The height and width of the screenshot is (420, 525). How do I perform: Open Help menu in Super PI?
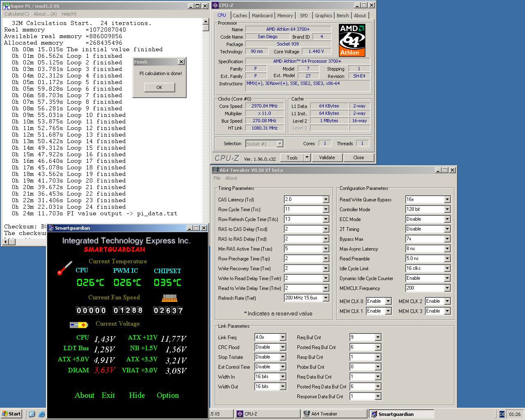[69, 14]
